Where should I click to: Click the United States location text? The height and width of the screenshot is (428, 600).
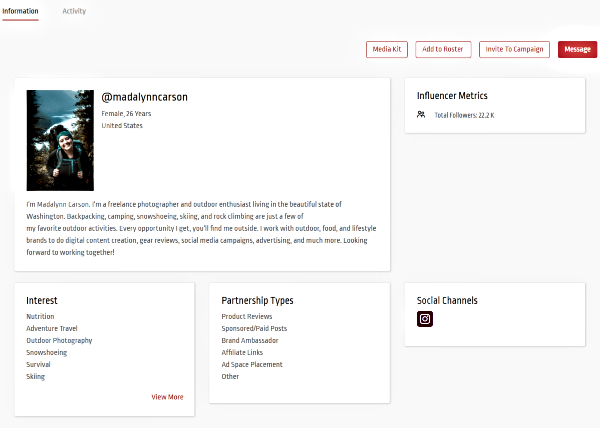(x=122, y=125)
